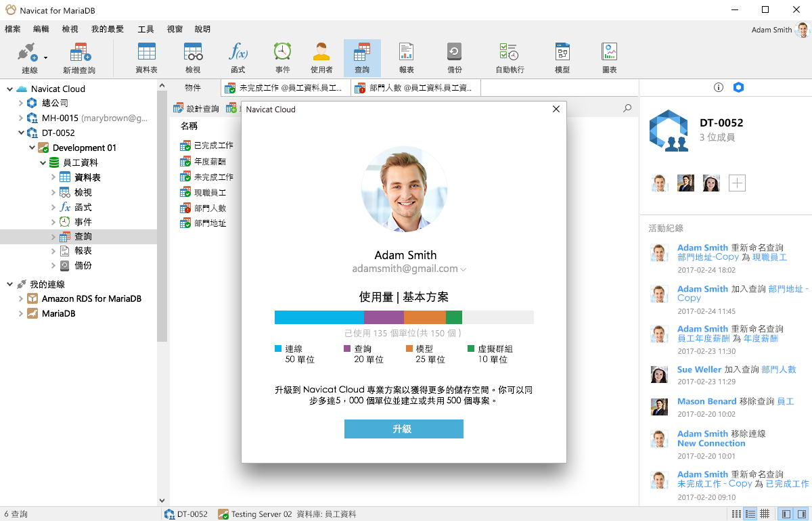Click the blue 連線 segment of usage bar
812x521 pixels.
point(319,317)
